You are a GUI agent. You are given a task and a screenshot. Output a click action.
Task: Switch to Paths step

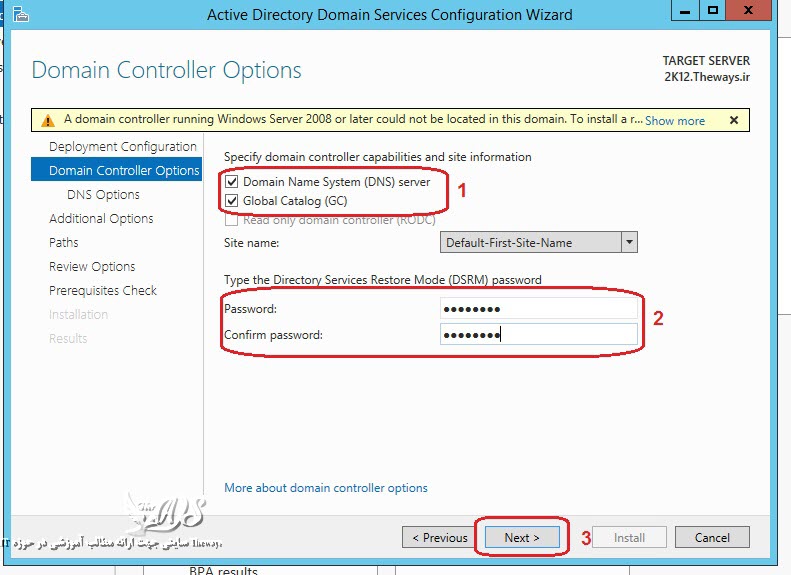click(64, 243)
